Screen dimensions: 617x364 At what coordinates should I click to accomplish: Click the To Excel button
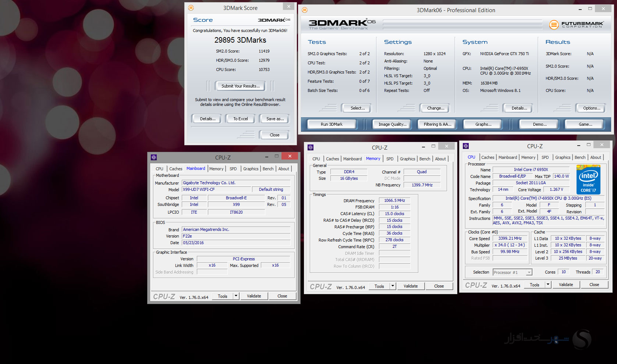(x=241, y=119)
